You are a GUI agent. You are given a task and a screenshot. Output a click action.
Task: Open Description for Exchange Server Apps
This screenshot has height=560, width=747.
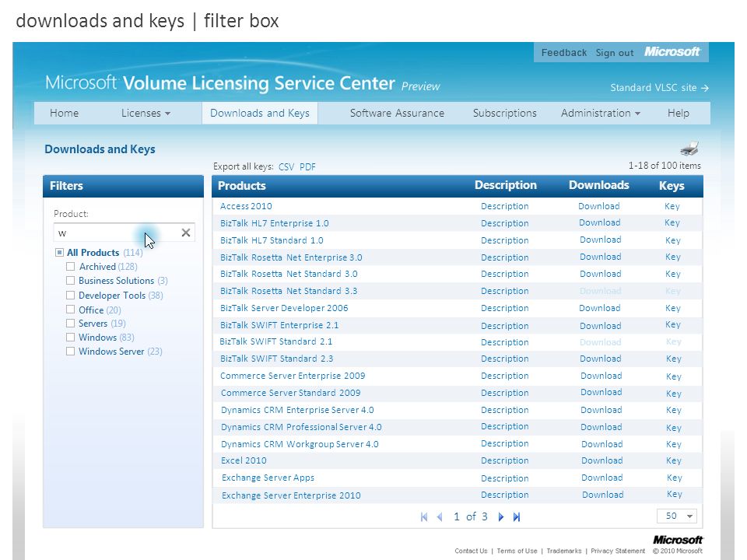[504, 478]
